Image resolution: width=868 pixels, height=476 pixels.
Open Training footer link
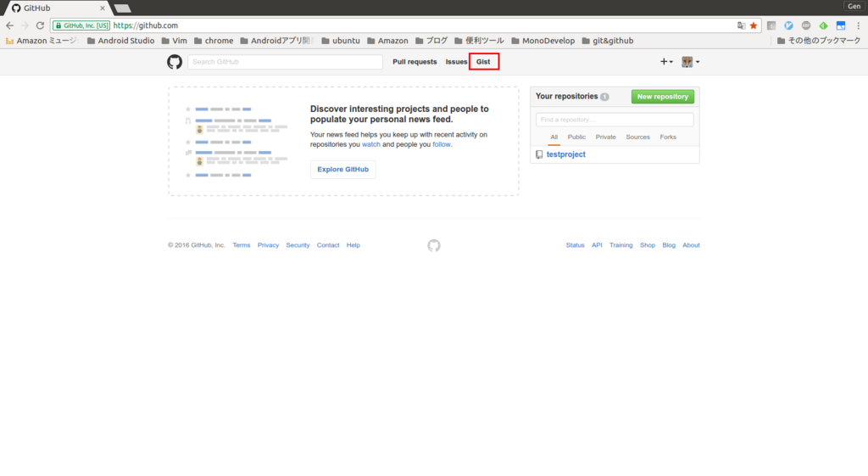coord(621,245)
